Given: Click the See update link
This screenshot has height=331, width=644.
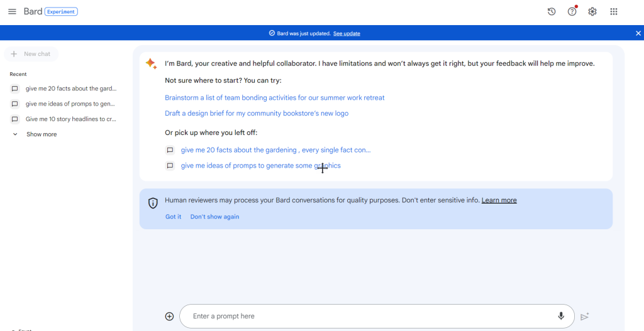Looking at the screenshot, I should coord(347,34).
